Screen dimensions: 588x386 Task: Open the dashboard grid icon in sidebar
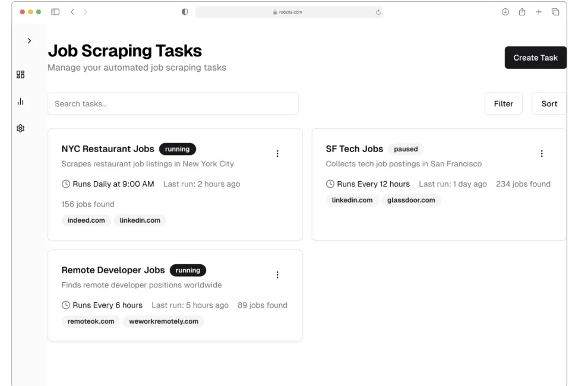(x=21, y=74)
